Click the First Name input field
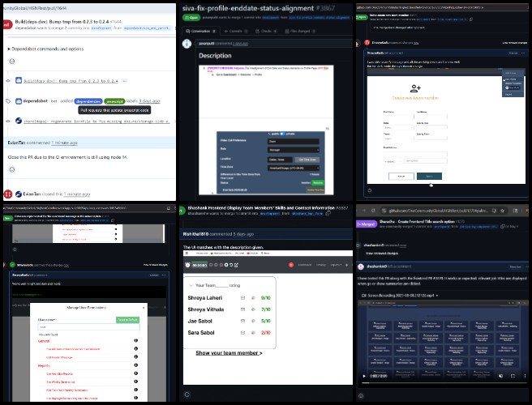Viewport: 532px width, 405px height. pos(399,117)
